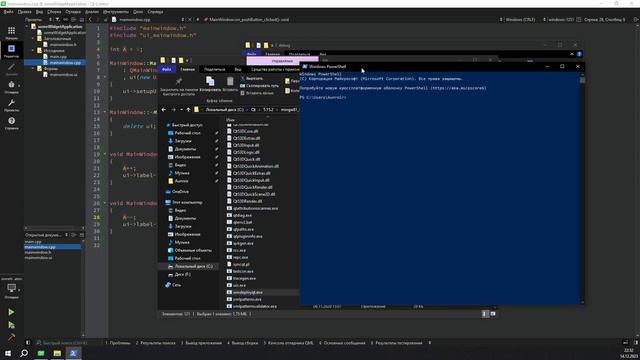Switch Explorer to large icons view in status bar
The image size is (640, 360).
click(x=493, y=314)
